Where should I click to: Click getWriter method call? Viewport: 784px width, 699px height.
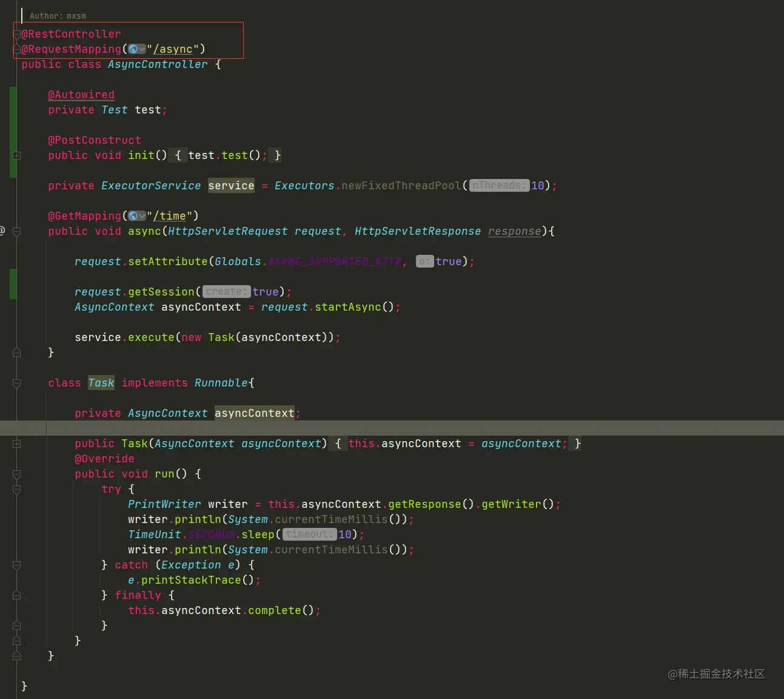coord(511,504)
